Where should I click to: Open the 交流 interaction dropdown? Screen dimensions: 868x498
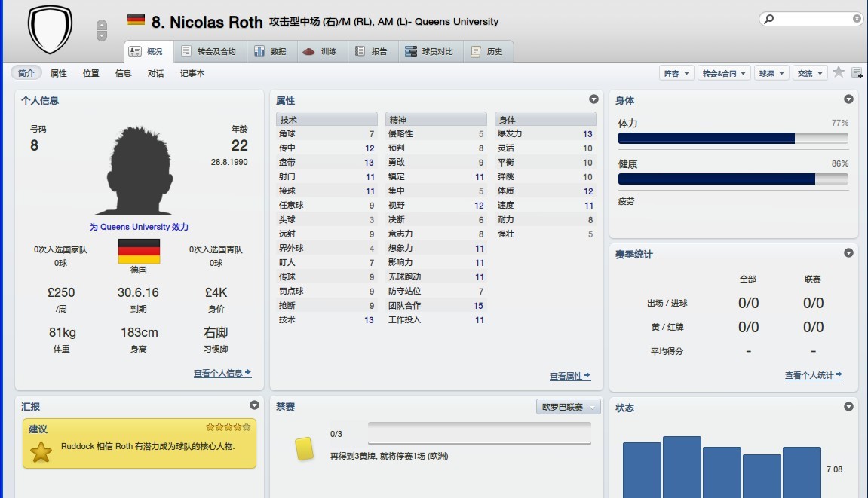pyautogui.click(x=810, y=73)
